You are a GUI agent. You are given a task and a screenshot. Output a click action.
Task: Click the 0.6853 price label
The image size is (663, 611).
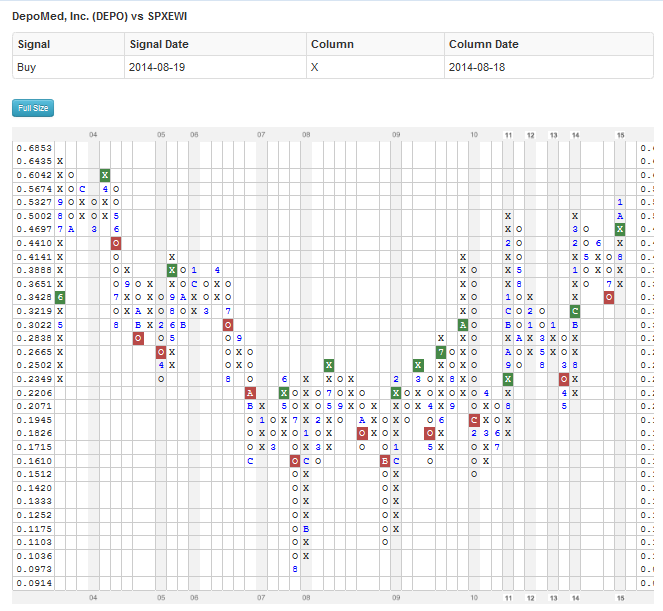[33, 148]
